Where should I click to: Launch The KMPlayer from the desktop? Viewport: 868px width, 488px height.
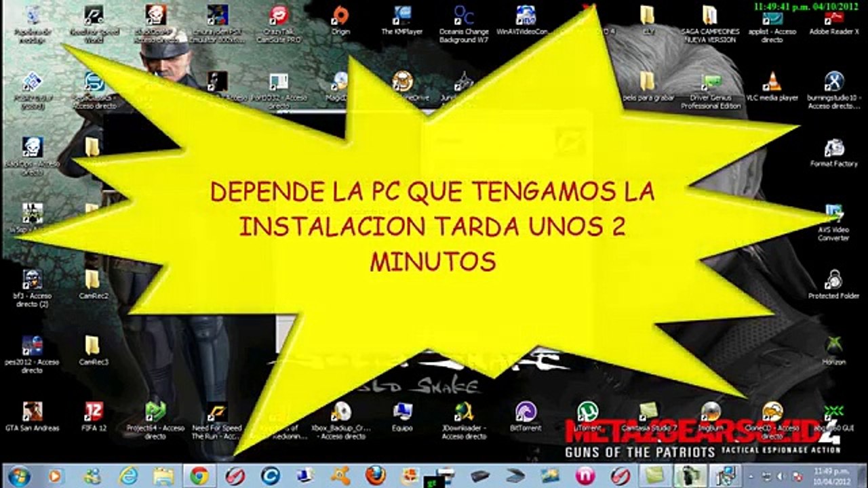click(x=402, y=20)
